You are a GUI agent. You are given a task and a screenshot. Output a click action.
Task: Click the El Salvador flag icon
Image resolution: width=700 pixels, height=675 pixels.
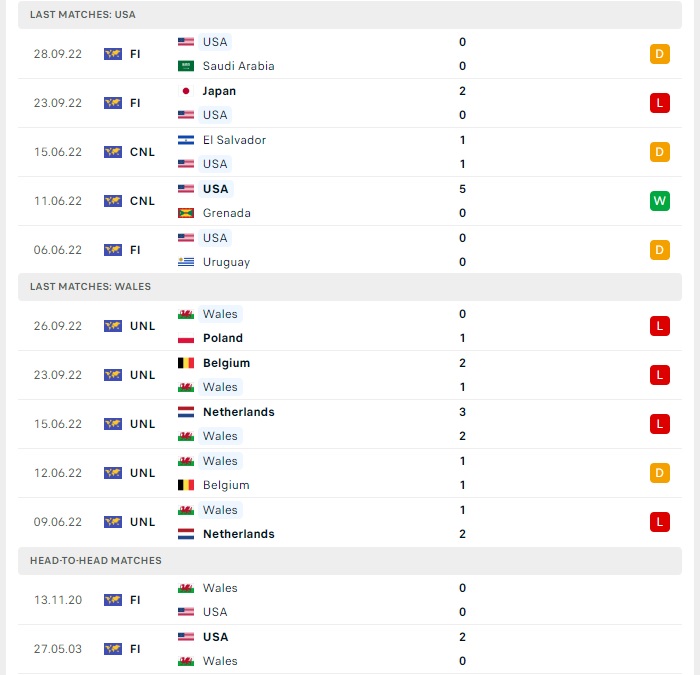point(186,140)
